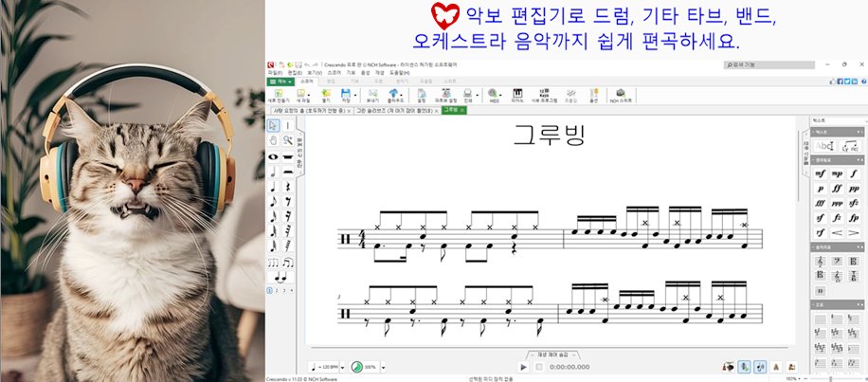Select the zoom magnifier tool
The image size is (868, 382).
pyautogui.click(x=288, y=140)
